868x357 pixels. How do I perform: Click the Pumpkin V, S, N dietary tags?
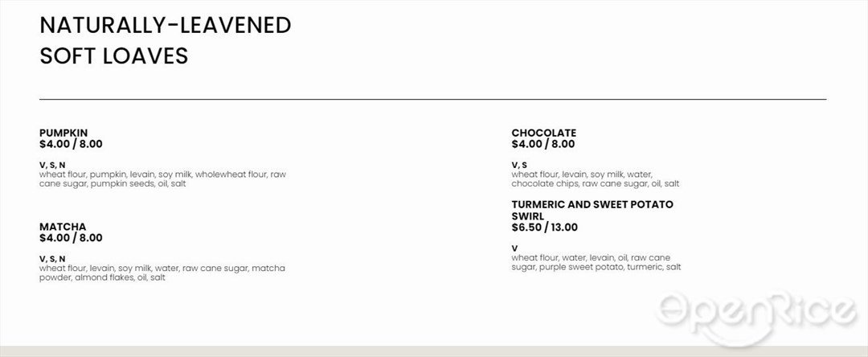click(52, 165)
